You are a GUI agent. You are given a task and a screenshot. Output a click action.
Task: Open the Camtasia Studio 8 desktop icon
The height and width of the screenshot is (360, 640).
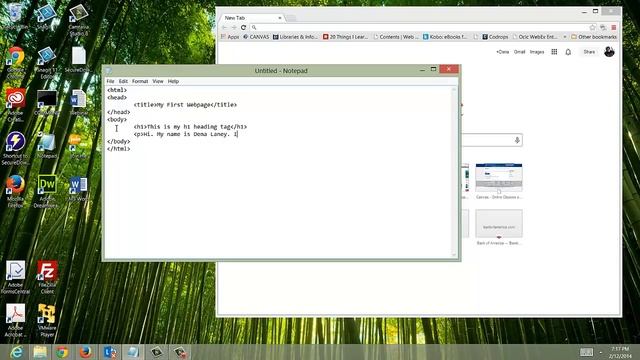pos(78,20)
